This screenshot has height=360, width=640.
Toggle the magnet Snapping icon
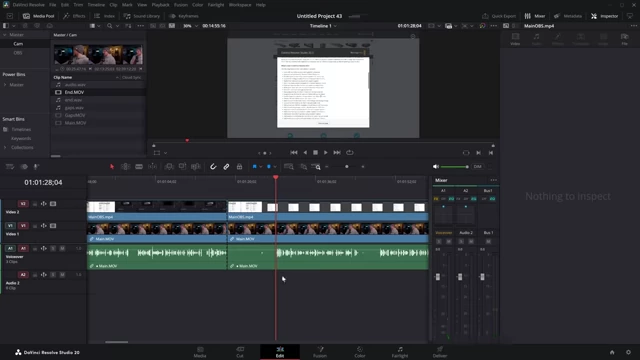pyautogui.click(x=213, y=167)
